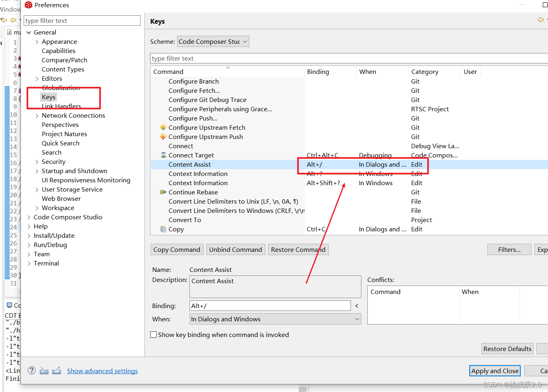Open the Help question mark icon

coord(32,370)
